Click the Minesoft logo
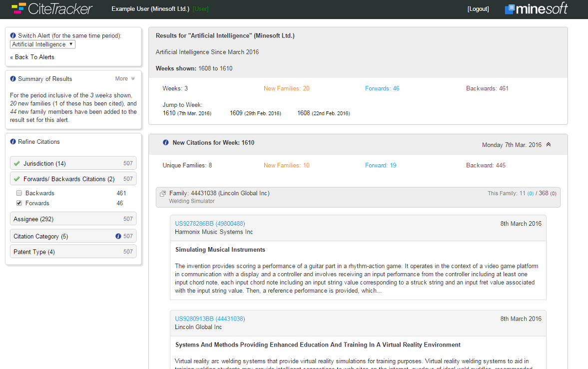The height and width of the screenshot is (369, 588). 536,8
